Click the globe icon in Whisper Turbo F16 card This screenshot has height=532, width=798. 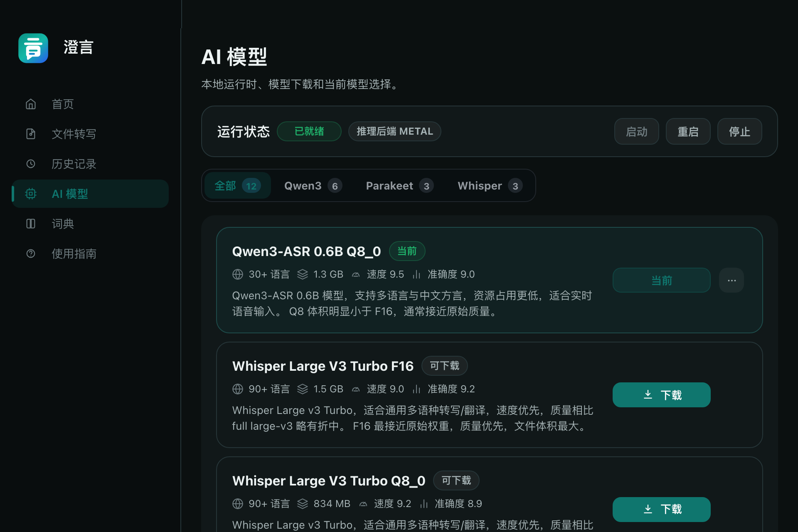[238, 389]
